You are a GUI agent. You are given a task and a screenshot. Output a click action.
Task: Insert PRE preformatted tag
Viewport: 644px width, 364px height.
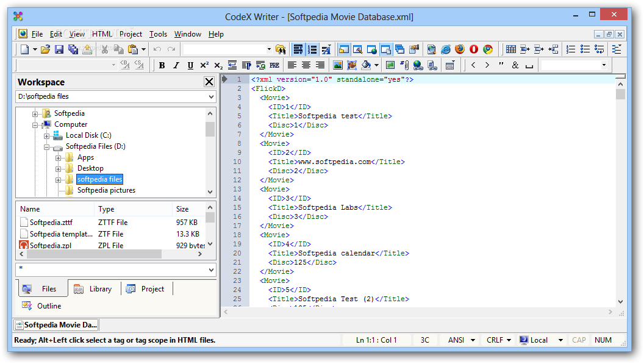(x=274, y=65)
